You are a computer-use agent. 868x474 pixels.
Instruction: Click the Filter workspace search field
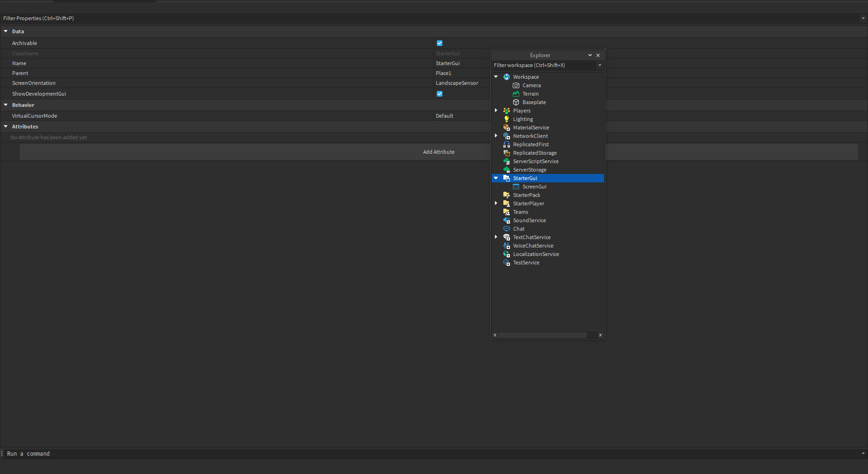tap(544, 65)
